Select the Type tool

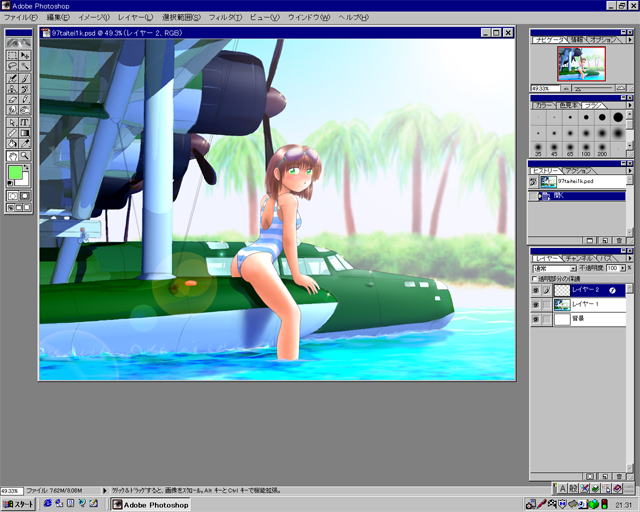(x=25, y=122)
